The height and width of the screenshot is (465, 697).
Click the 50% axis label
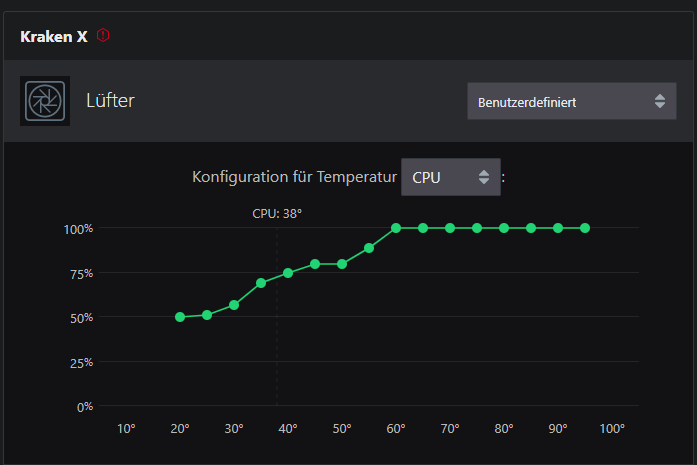tap(82, 318)
